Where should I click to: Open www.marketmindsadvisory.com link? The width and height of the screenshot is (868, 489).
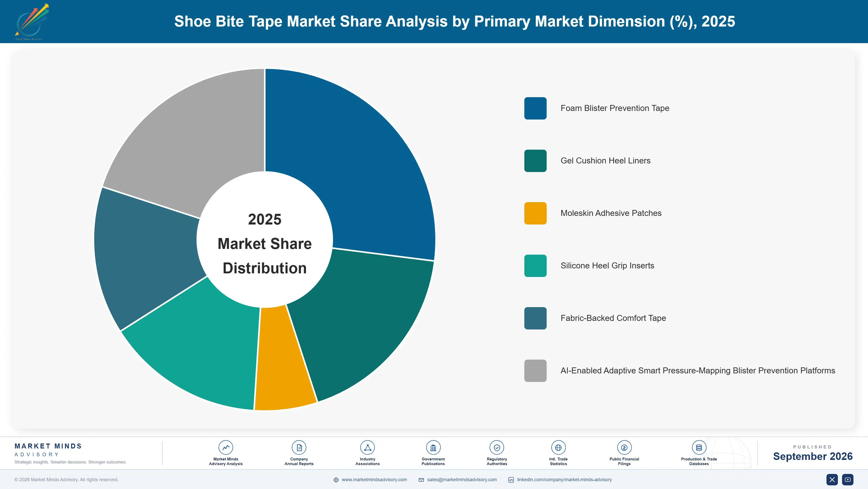[374, 480]
